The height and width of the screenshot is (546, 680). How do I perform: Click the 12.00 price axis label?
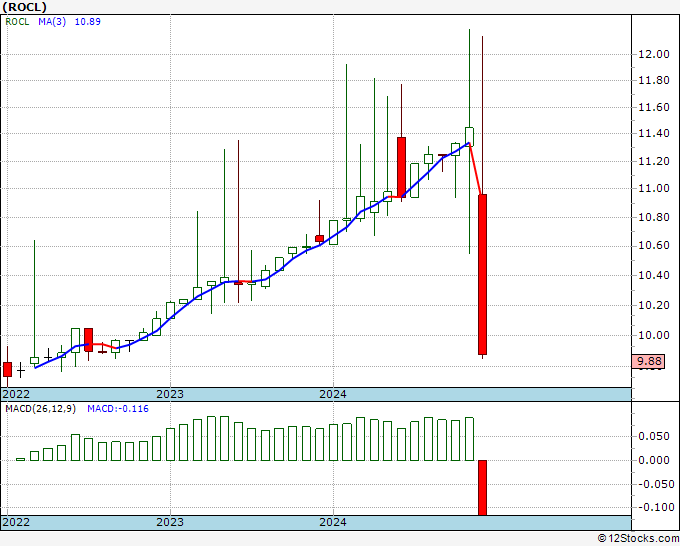[x=654, y=54]
